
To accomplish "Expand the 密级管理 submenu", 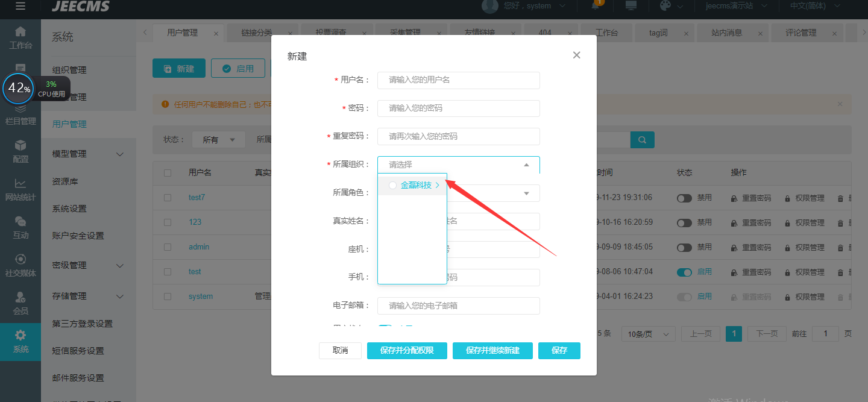I will coord(119,266).
